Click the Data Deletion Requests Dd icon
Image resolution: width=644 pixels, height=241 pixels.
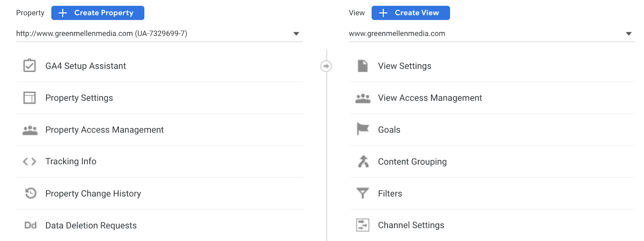coord(30,225)
